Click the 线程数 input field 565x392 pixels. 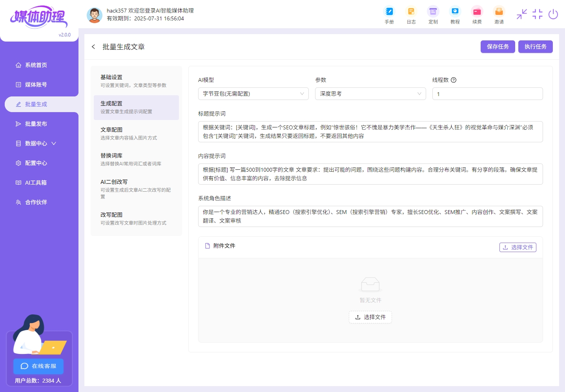pos(487,94)
